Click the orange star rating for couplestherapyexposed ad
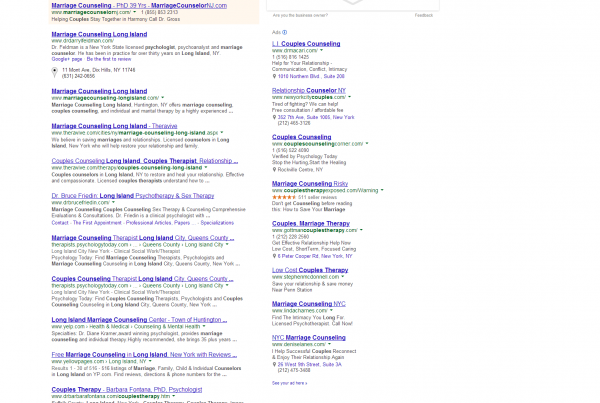This screenshot has width=600, height=403. coord(284,197)
